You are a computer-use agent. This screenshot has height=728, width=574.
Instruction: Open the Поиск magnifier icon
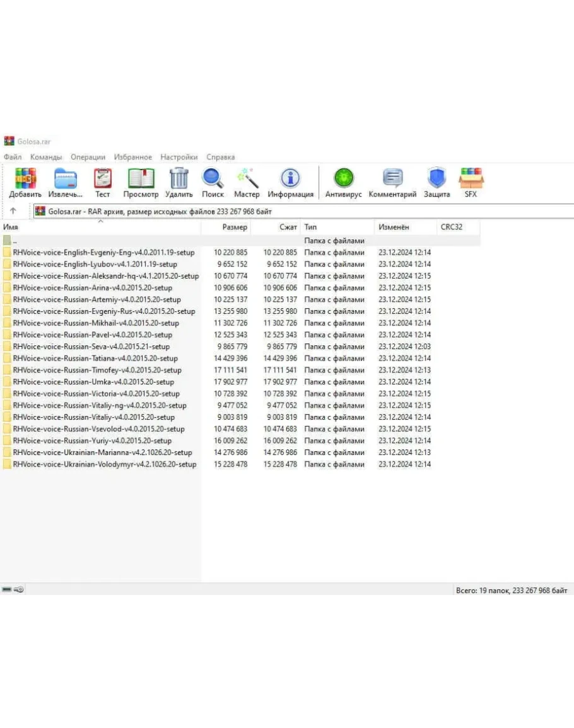[x=213, y=179]
